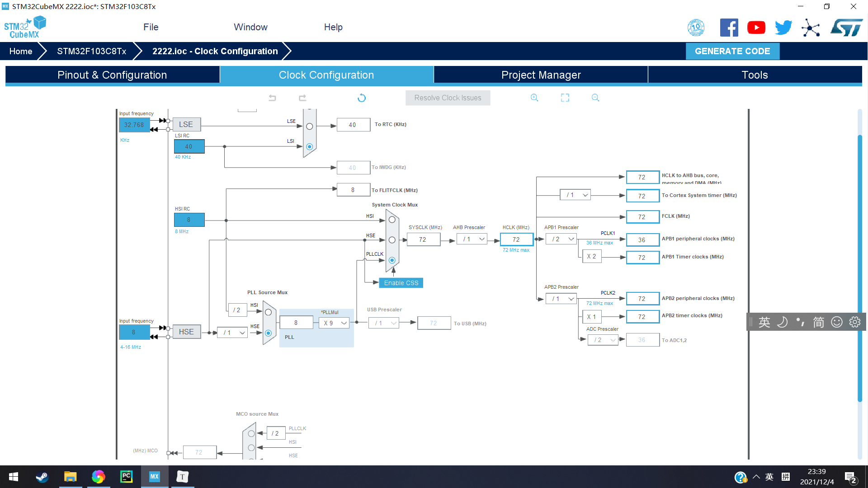
Task: Select PLLCLK in MCO source Mux
Action: tap(251, 434)
